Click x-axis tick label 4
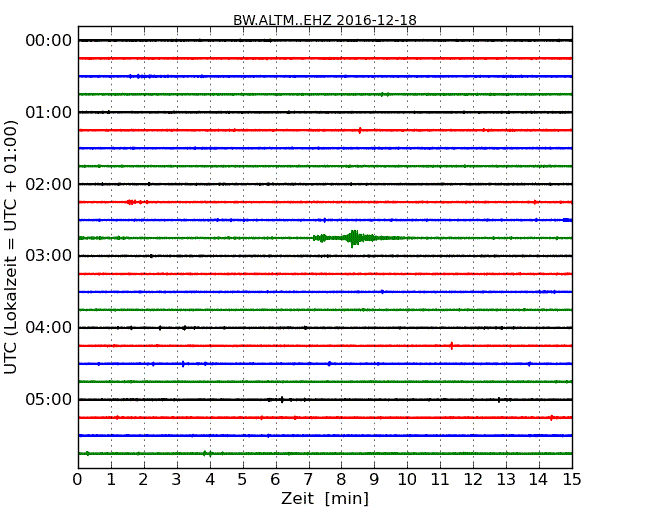The image size is (650, 520). pos(210,479)
